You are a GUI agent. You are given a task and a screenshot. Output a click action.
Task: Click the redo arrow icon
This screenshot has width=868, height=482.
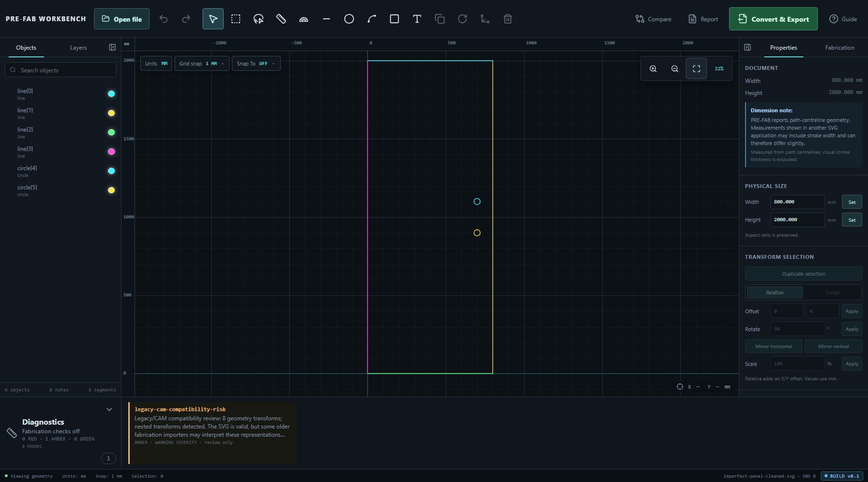(x=186, y=19)
